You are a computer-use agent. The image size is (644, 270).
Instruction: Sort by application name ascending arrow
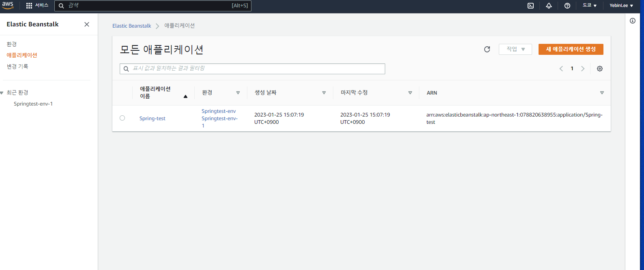[185, 96]
